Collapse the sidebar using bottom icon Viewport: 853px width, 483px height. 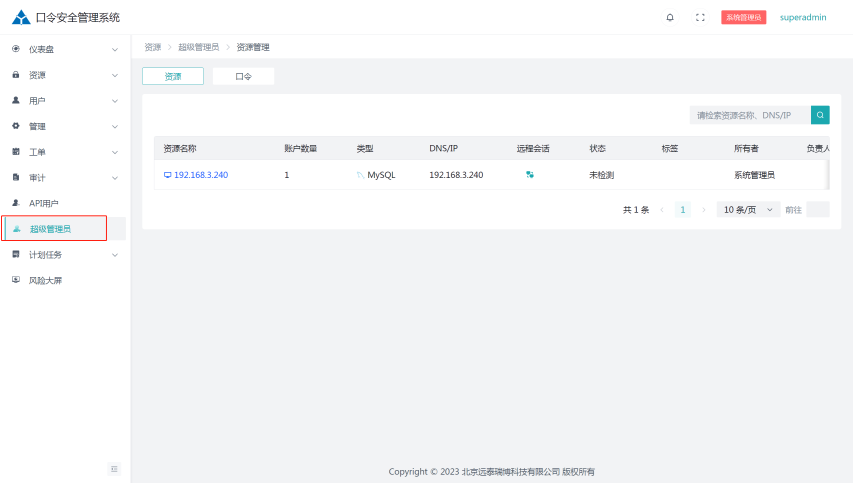(114, 468)
